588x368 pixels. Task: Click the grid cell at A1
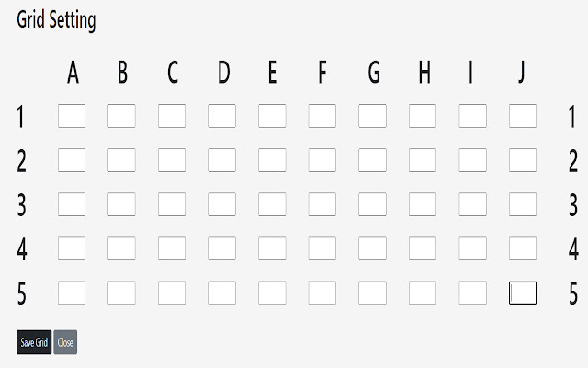point(72,116)
